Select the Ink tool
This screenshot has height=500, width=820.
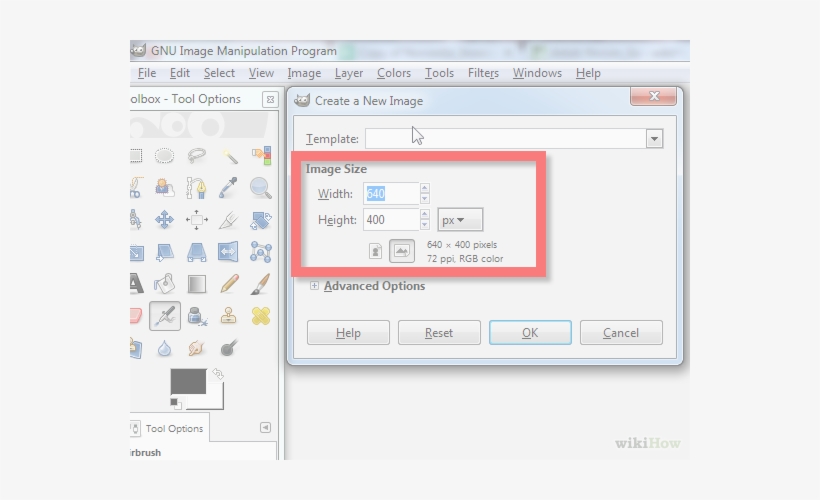197,316
